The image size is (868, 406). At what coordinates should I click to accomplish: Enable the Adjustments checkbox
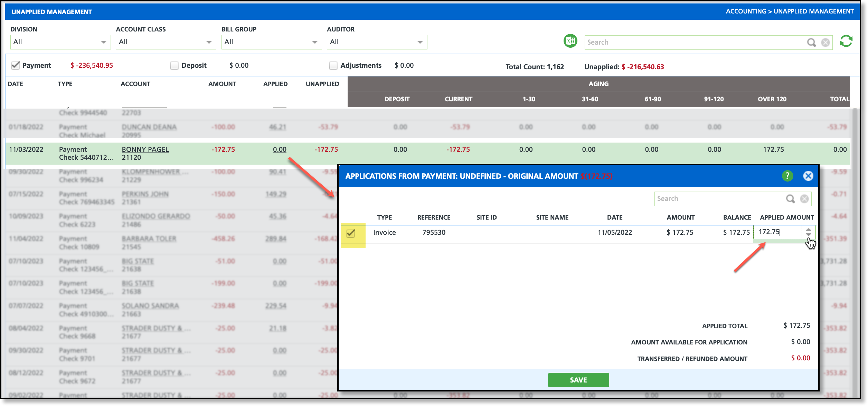[x=333, y=66]
